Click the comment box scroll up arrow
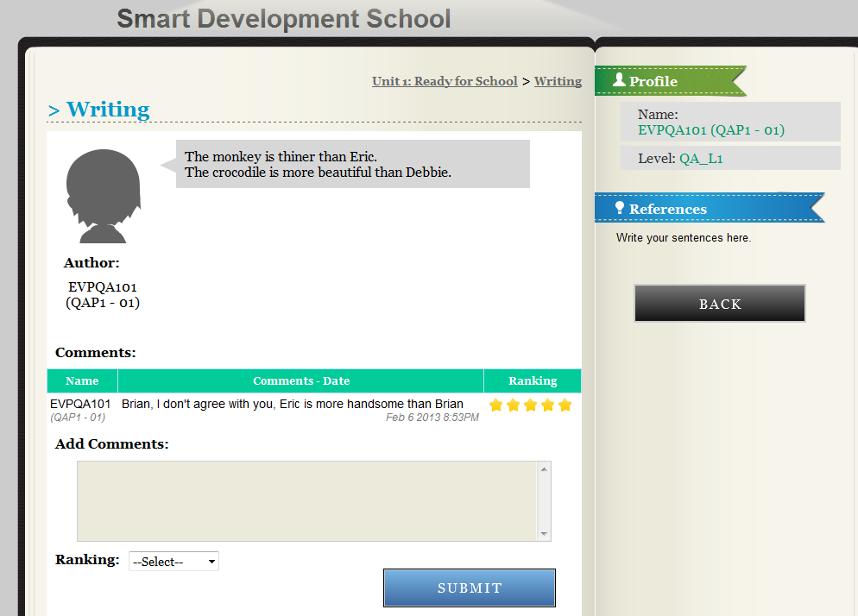This screenshot has width=858, height=616. pos(544,468)
